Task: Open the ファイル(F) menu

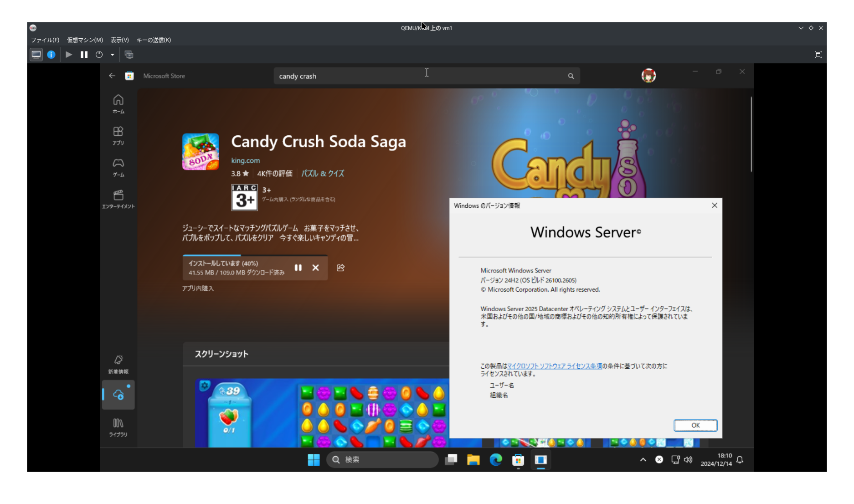Action: [x=45, y=40]
